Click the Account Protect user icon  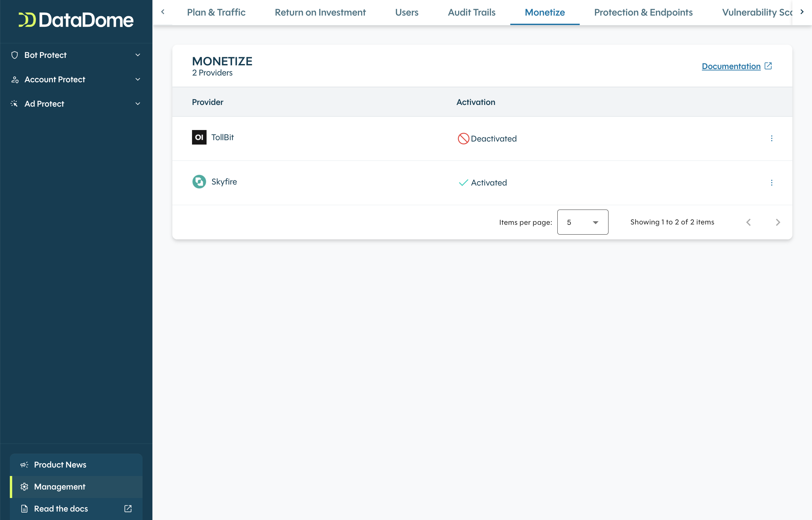pyautogui.click(x=14, y=79)
